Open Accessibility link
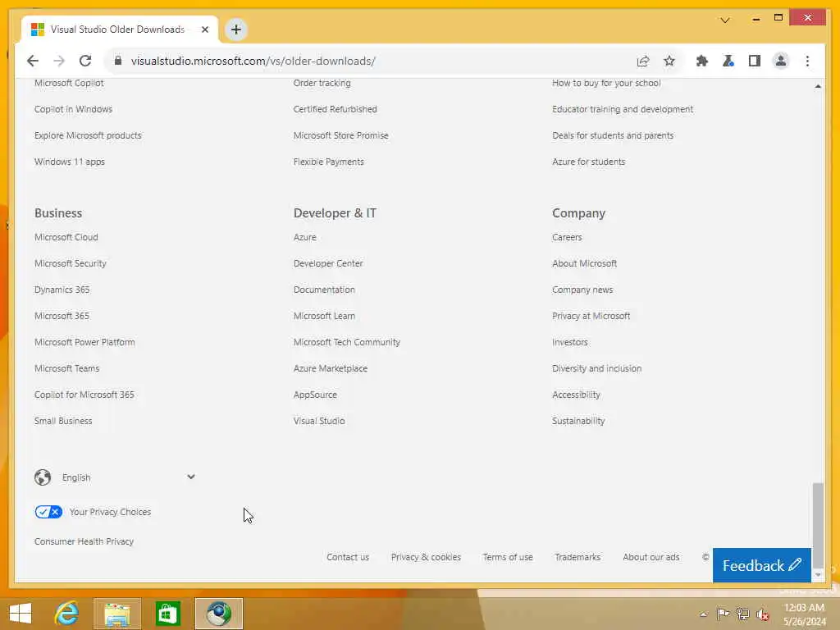 pos(576,395)
